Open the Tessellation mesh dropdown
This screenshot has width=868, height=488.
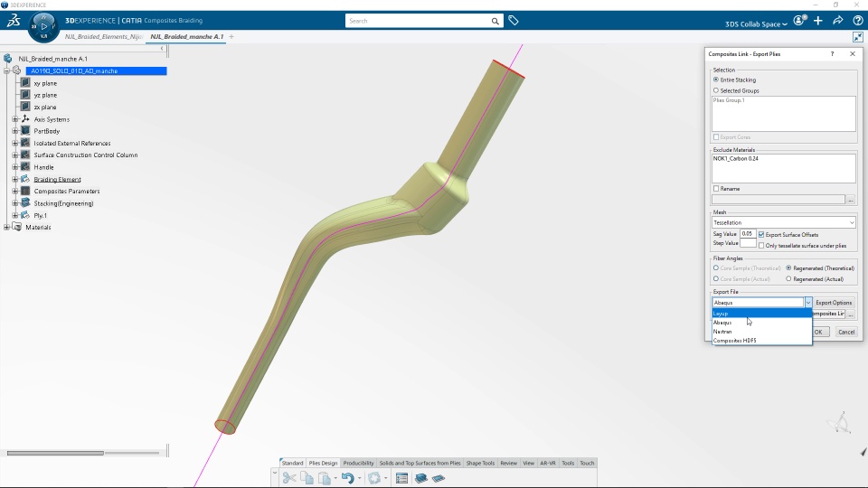click(783, 222)
